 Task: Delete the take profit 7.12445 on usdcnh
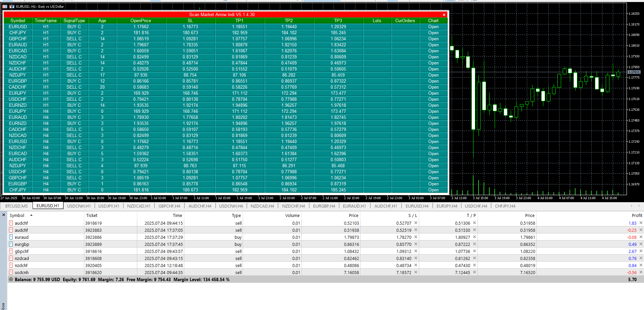pyautogui.click(x=475, y=272)
